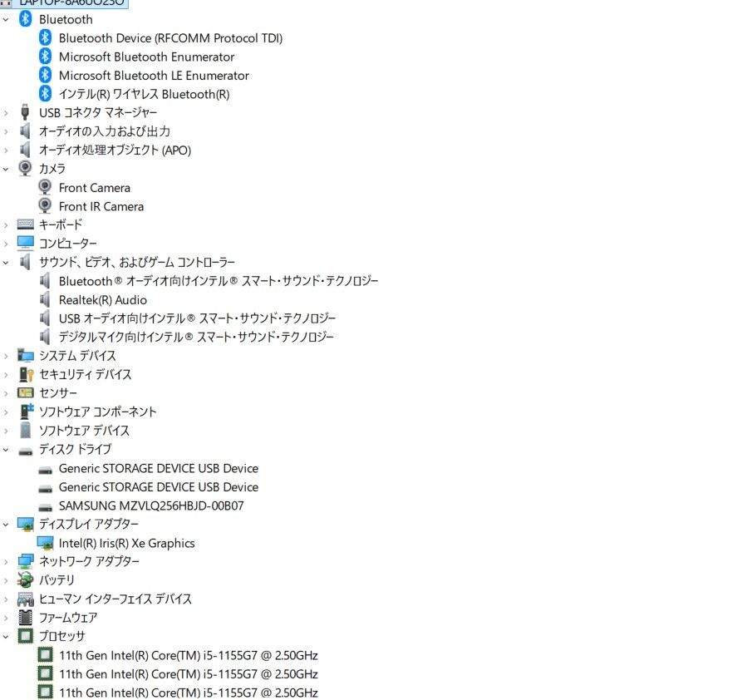
Task: Click the ネットワーク アダプター icon
Action: tap(25, 561)
